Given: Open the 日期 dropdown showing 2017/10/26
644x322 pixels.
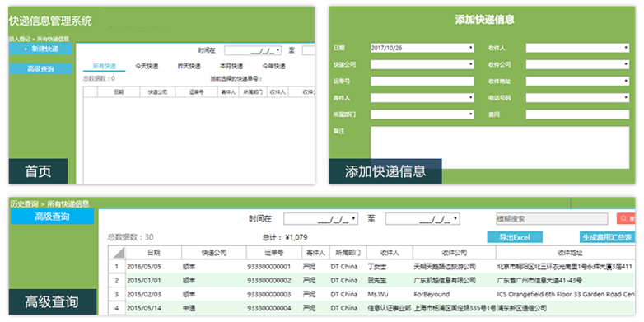Looking at the screenshot, I should [471, 48].
